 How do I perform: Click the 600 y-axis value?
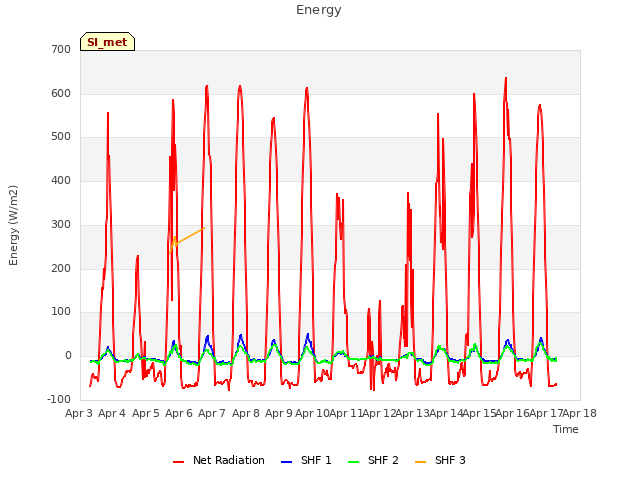(x=61, y=93)
